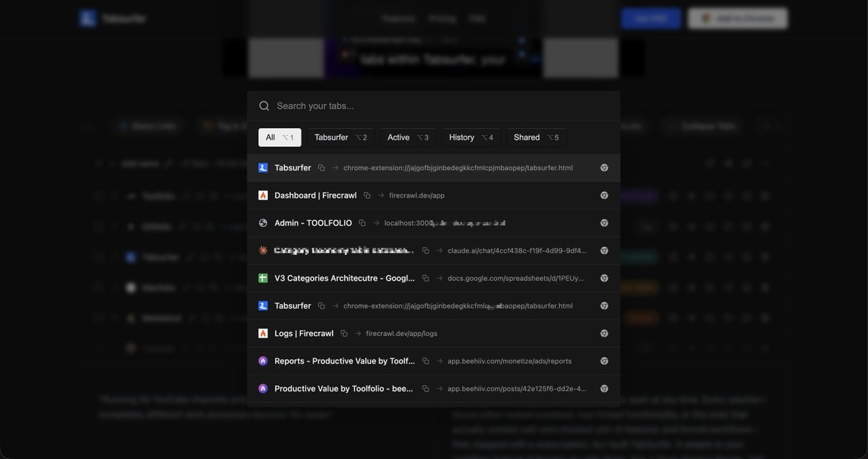This screenshot has height=459, width=868.
Task: Switch to the Tabsurfer filter tab
Action: click(x=341, y=138)
